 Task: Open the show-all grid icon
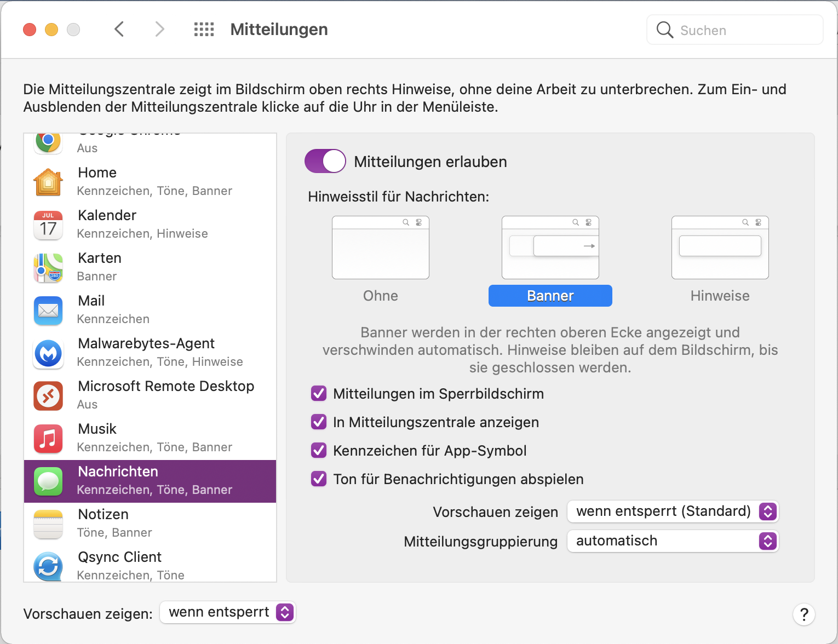pyautogui.click(x=204, y=30)
